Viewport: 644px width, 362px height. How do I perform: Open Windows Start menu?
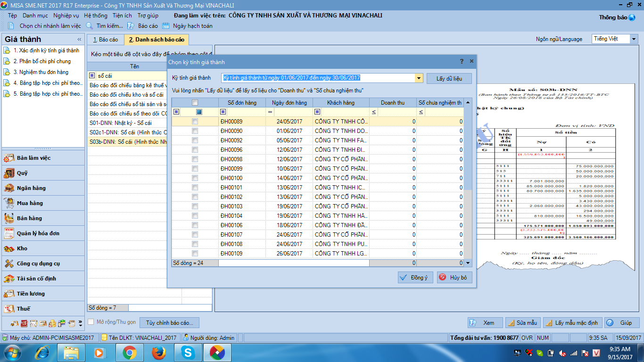click(x=12, y=353)
